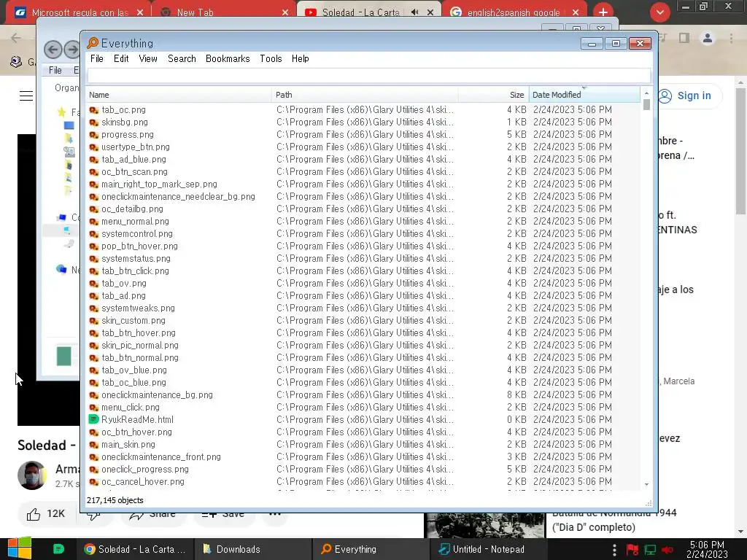The image size is (747, 560).
Task: Select systemtweaks.png file name
Action: pyautogui.click(x=138, y=308)
